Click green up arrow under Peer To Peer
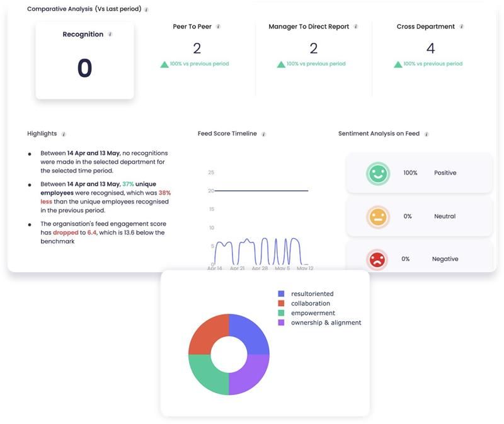This screenshot has width=504, height=424. coord(164,64)
